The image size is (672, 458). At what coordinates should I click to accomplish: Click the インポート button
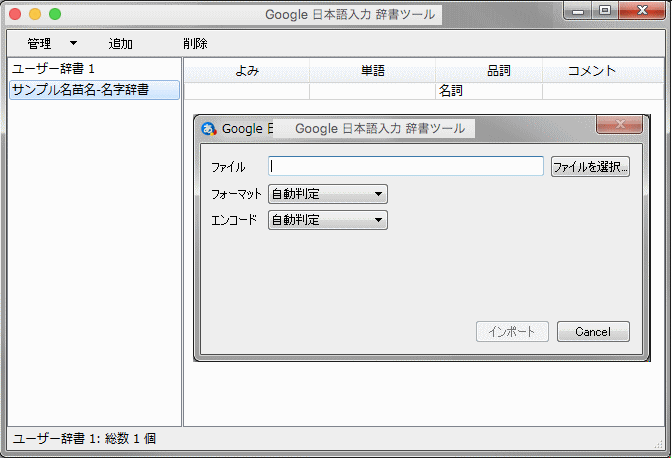click(x=512, y=332)
